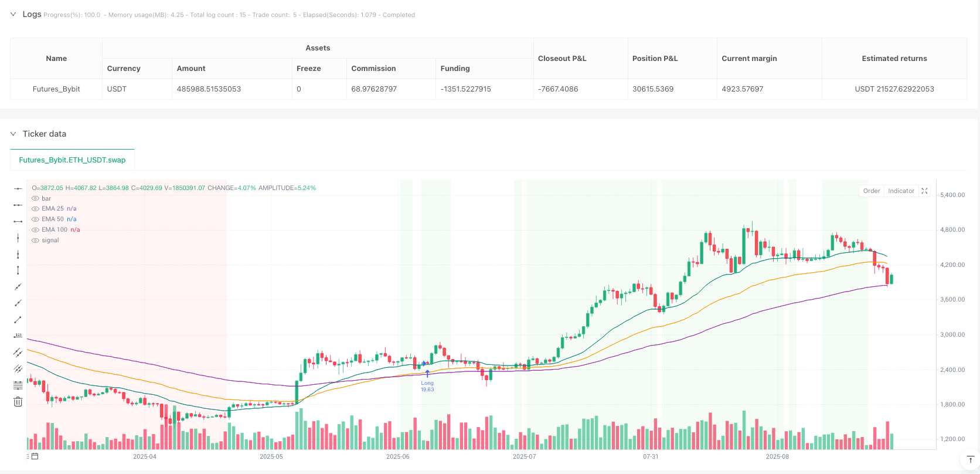
Task: Open the Indicator options button
Action: [x=901, y=191]
